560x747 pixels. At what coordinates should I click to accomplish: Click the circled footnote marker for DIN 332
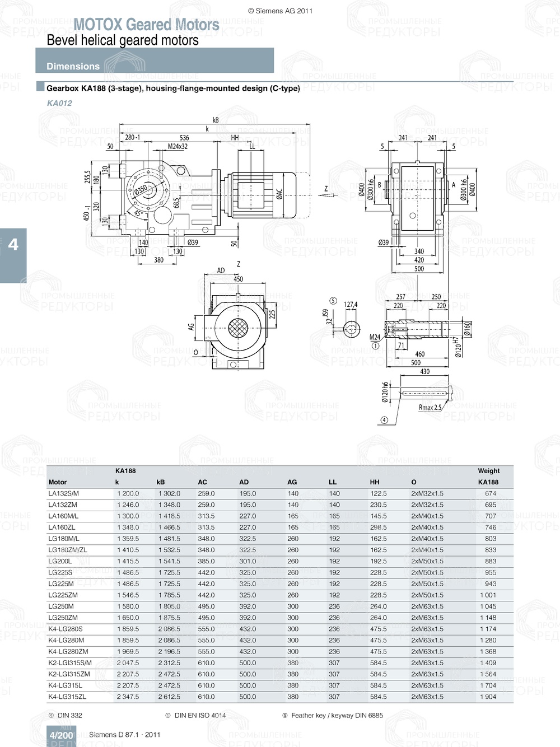point(50,715)
